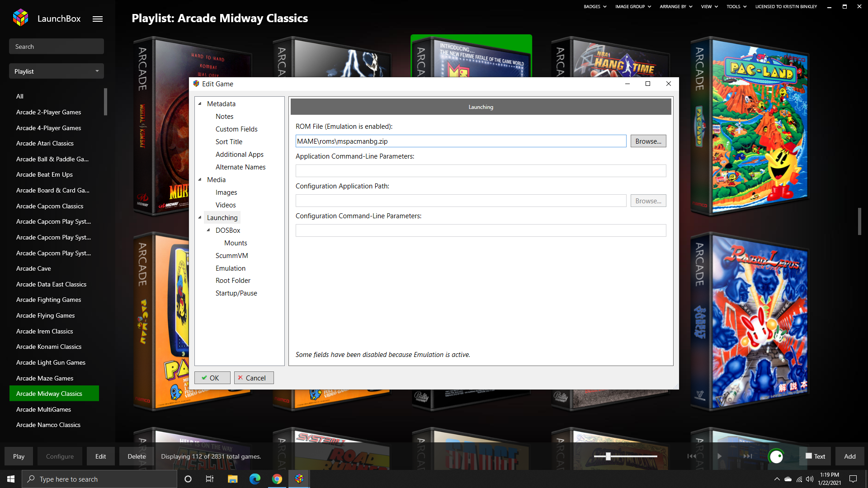This screenshot has height=488, width=868.
Task: Skip to previous track in music controls
Action: pyautogui.click(x=692, y=456)
